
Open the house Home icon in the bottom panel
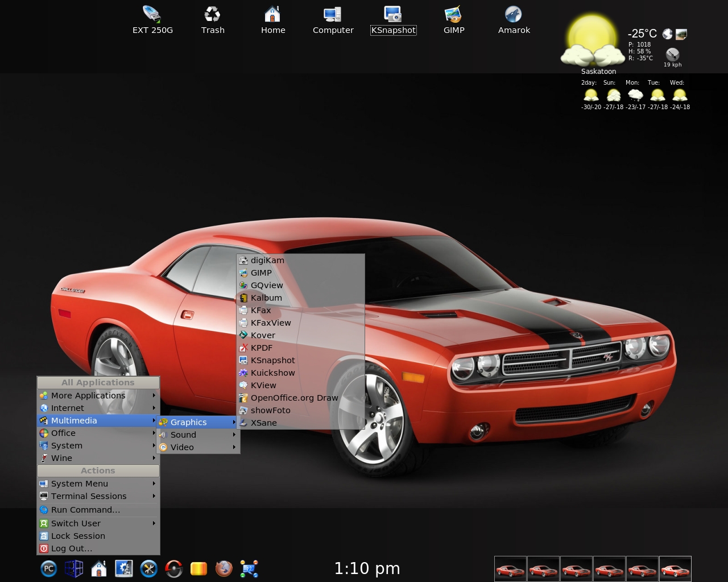pyautogui.click(x=99, y=568)
